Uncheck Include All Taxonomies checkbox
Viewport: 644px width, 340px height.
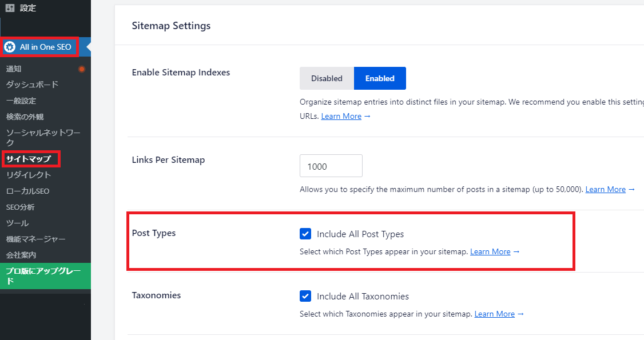pyautogui.click(x=306, y=296)
